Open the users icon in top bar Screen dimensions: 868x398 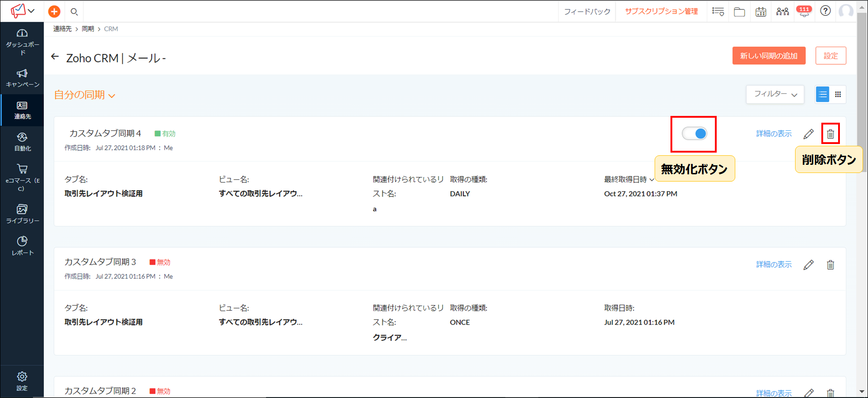pos(782,11)
